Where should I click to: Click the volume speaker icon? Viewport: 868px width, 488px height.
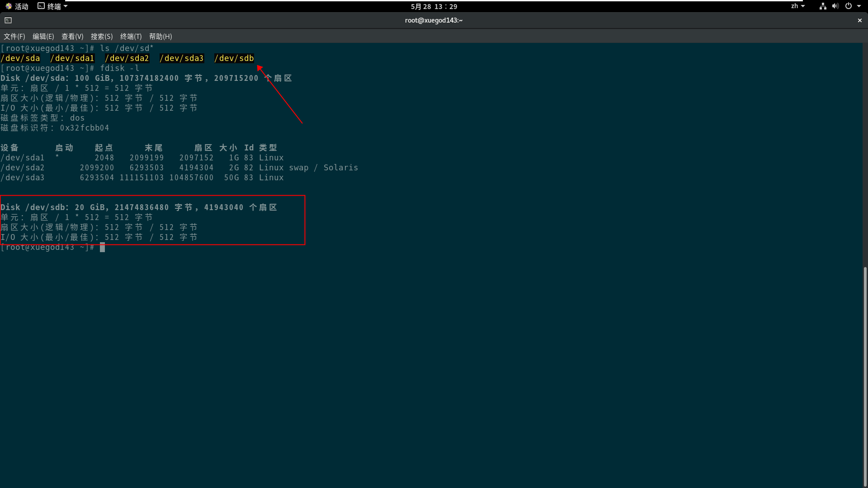point(835,6)
